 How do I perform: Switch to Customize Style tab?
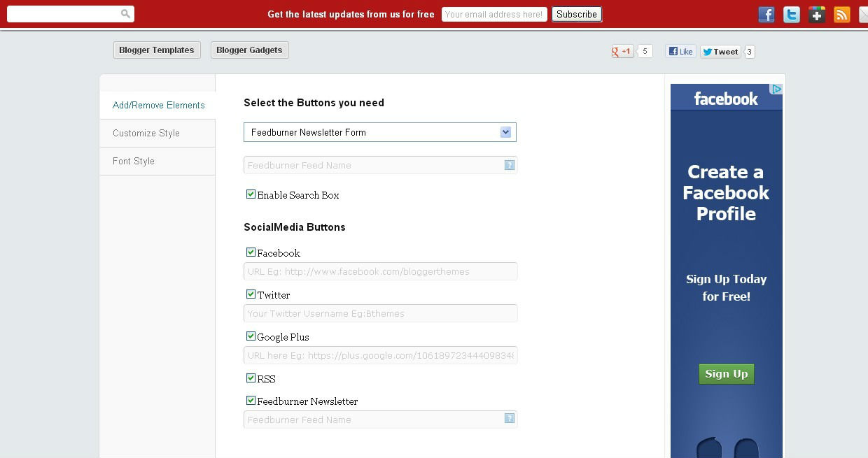tap(157, 133)
